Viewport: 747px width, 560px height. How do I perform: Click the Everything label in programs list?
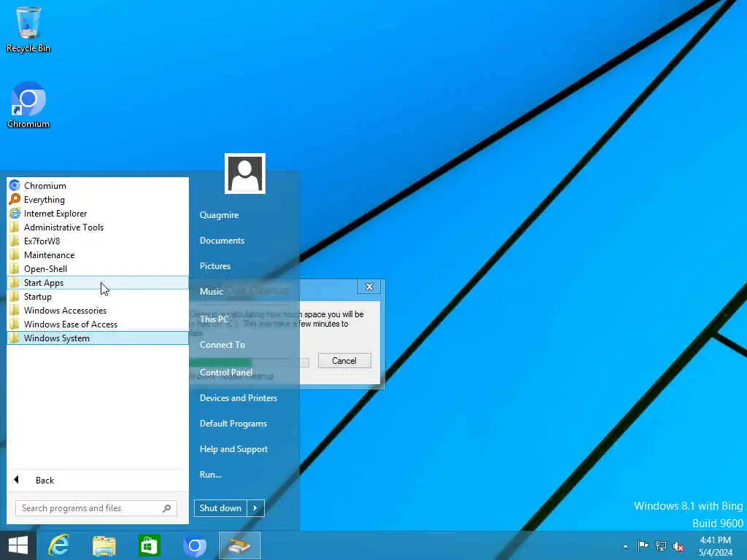pos(44,200)
